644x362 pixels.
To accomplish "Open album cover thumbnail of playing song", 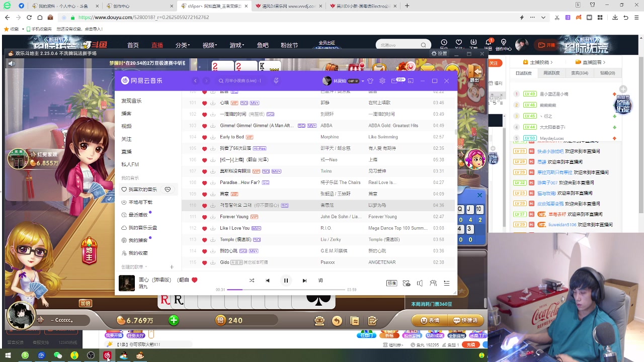I will click(x=127, y=283).
